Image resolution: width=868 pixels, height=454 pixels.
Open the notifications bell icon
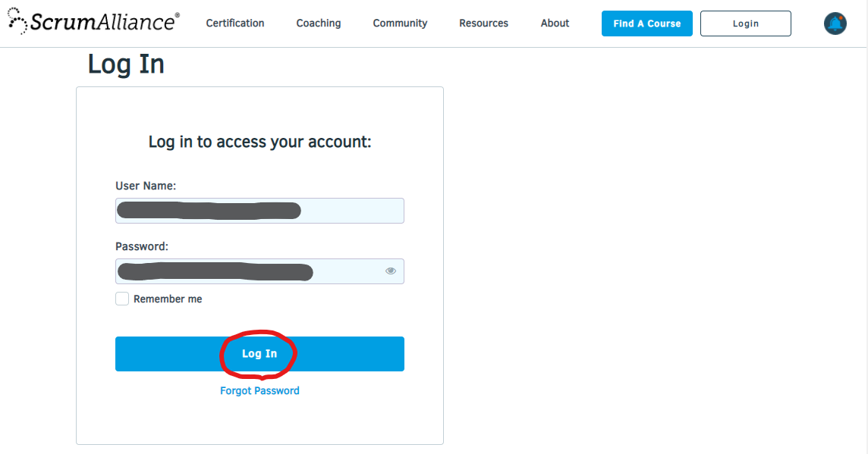pos(835,23)
